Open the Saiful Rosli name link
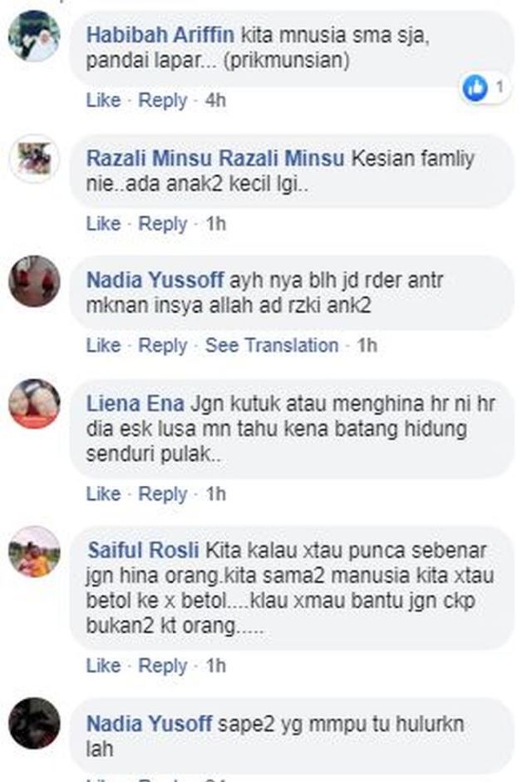532x782 pixels. [x=144, y=551]
